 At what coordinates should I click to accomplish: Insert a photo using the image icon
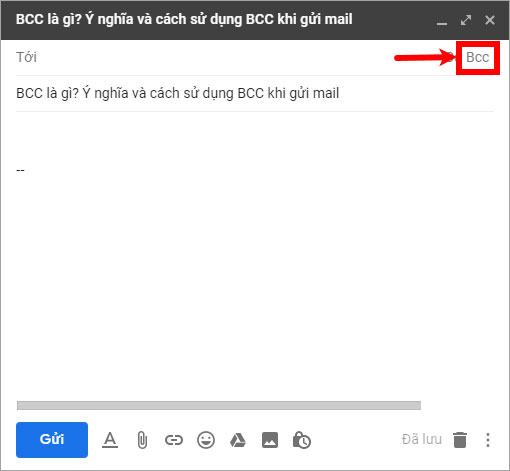tap(270, 440)
